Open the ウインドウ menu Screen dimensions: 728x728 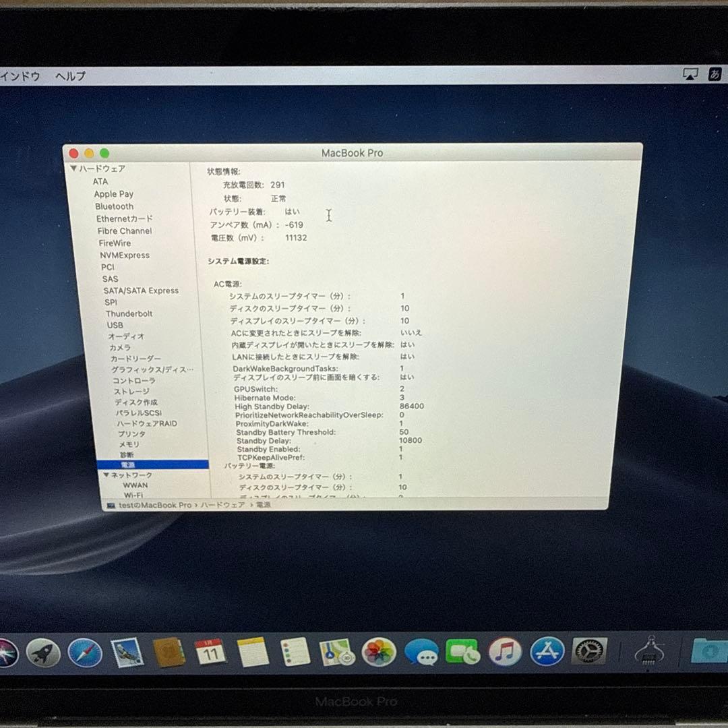click(20, 76)
